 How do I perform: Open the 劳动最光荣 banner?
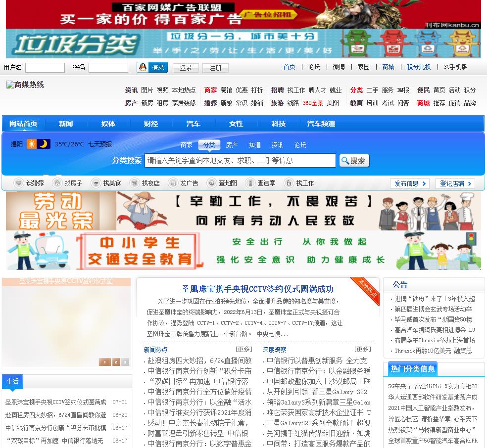coord(243,211)
